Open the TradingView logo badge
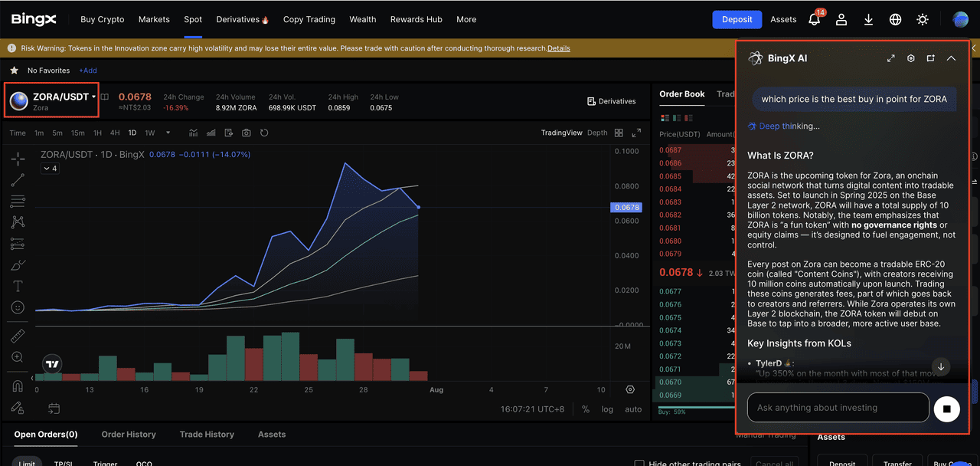The height and width of the screenshot is (466, 980). [53, 365]
